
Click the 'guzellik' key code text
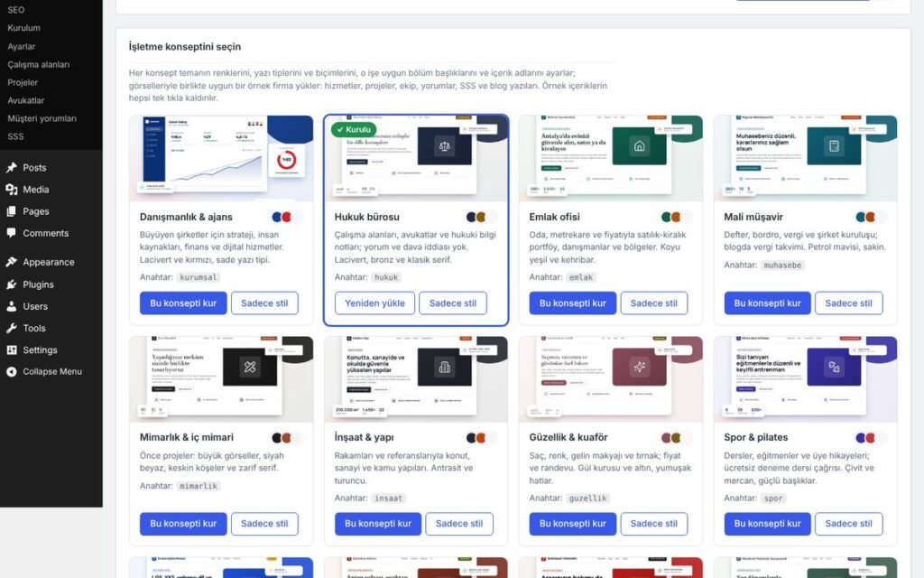click(x=587, y=499)
